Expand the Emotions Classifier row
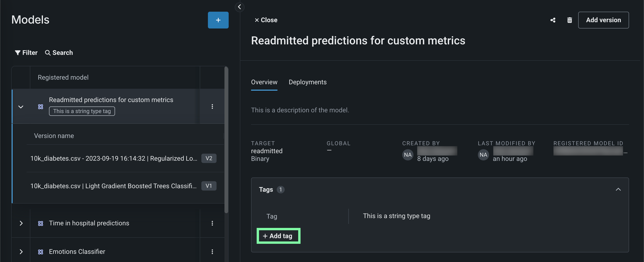 21,251
